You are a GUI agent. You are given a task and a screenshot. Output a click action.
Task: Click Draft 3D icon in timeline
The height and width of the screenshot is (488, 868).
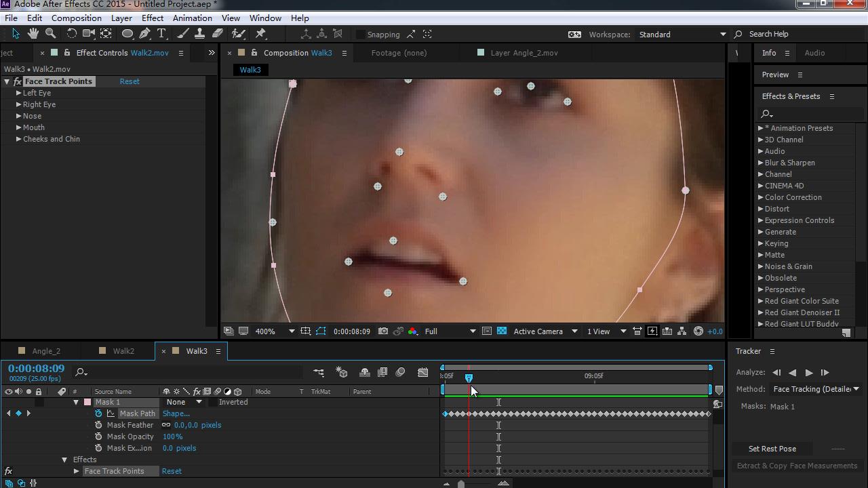coord(342,372)
